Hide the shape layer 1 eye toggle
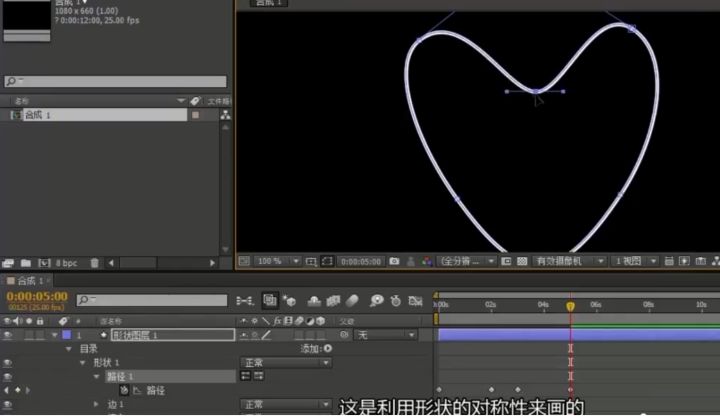720x417 pixels. (8, 335)
